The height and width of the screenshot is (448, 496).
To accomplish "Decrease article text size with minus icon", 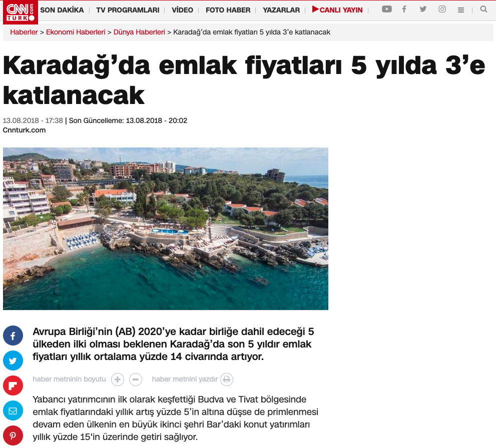I will [x=136, y=379].
